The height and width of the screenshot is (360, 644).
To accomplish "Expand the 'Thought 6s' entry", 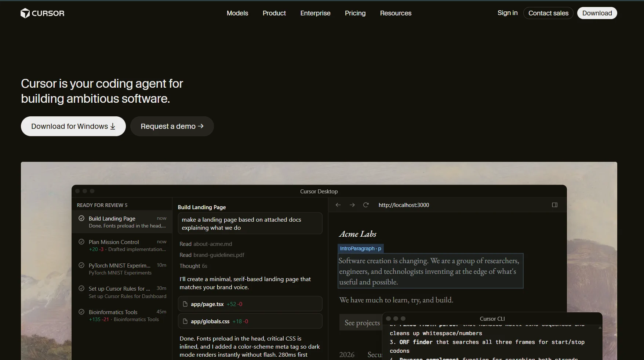I will (193, 266).
